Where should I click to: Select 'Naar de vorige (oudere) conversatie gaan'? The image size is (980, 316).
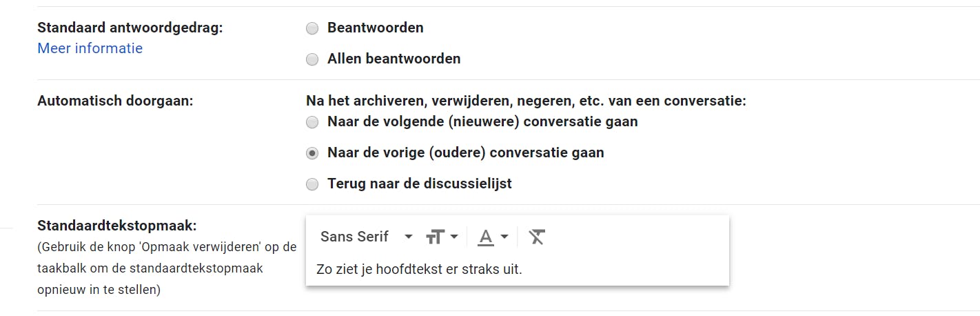312,153
